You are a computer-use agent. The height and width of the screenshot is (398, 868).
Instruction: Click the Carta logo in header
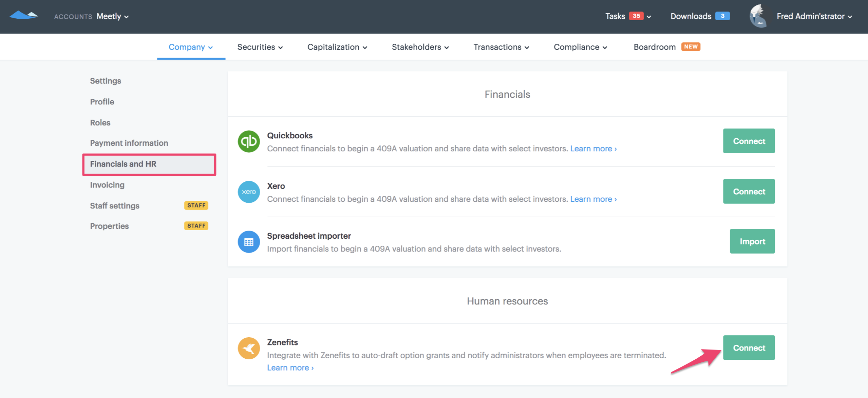click(23, 15)
